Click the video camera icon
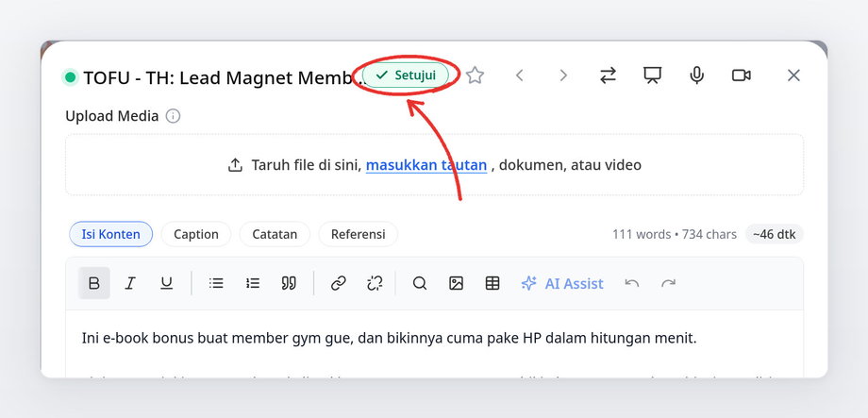The height and width of the screenshot is (418, 868). (x=741, y=75)
